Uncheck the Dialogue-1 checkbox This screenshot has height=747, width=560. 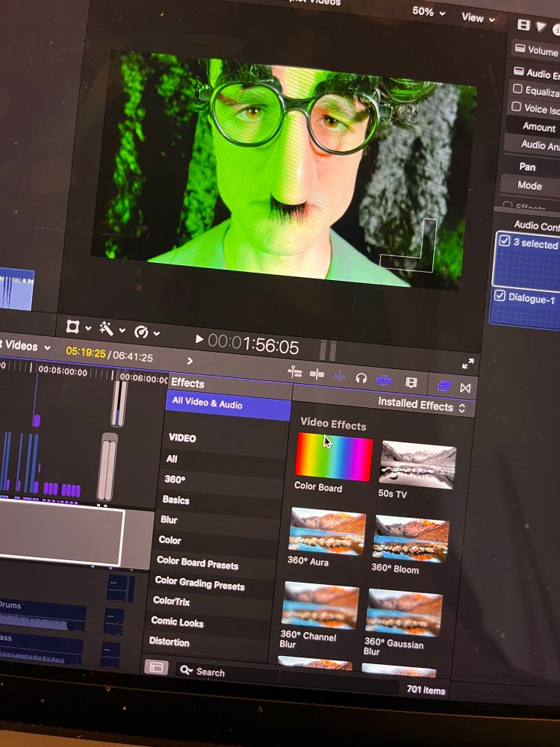[499, 296]
